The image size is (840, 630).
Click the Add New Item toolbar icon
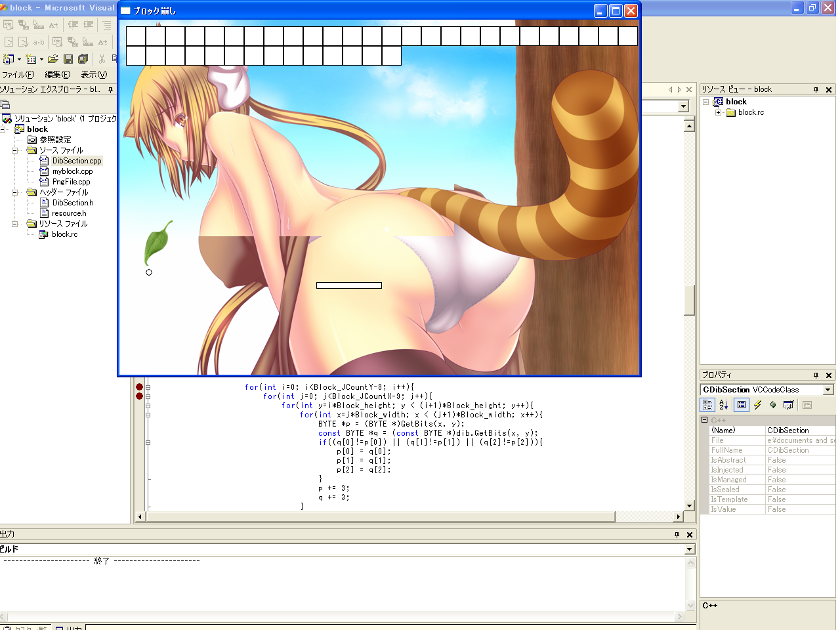31,59
